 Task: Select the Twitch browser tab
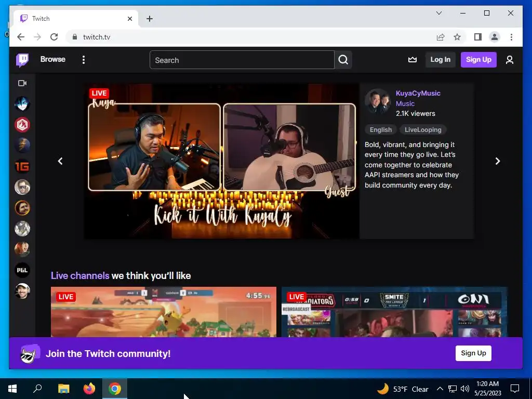pyautogui.click(x=75, y=19)
